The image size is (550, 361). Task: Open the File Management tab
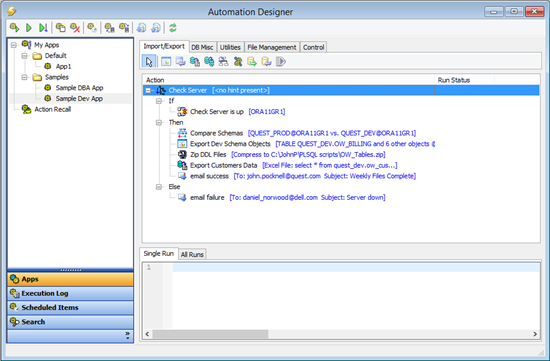click(272, 47)
